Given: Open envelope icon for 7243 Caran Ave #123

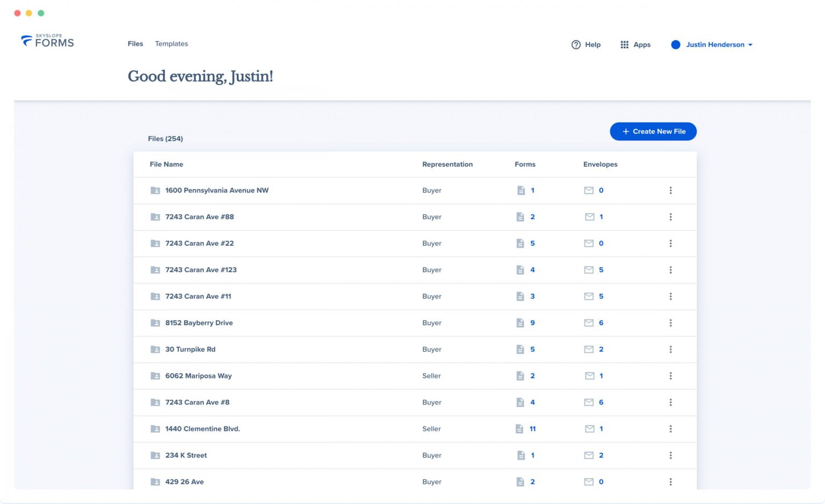Looking at the screenshot, I should (x=589, y=270).
